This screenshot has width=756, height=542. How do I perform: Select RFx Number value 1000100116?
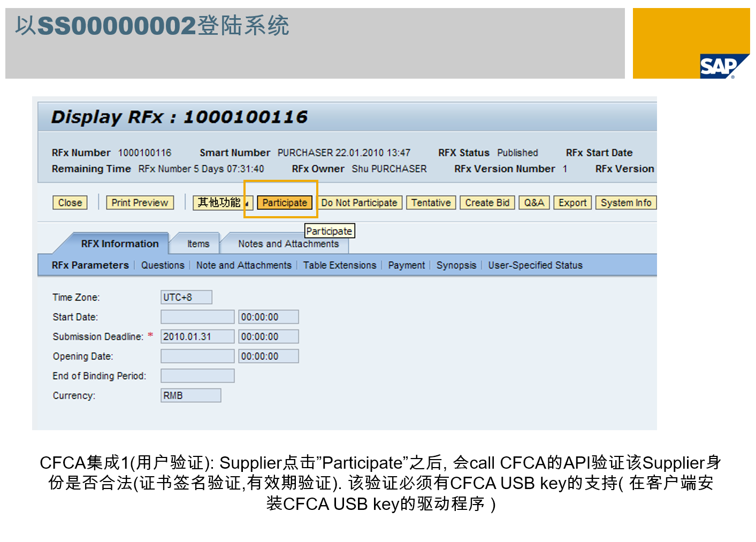pyautogui.click(x=145, y=153)
